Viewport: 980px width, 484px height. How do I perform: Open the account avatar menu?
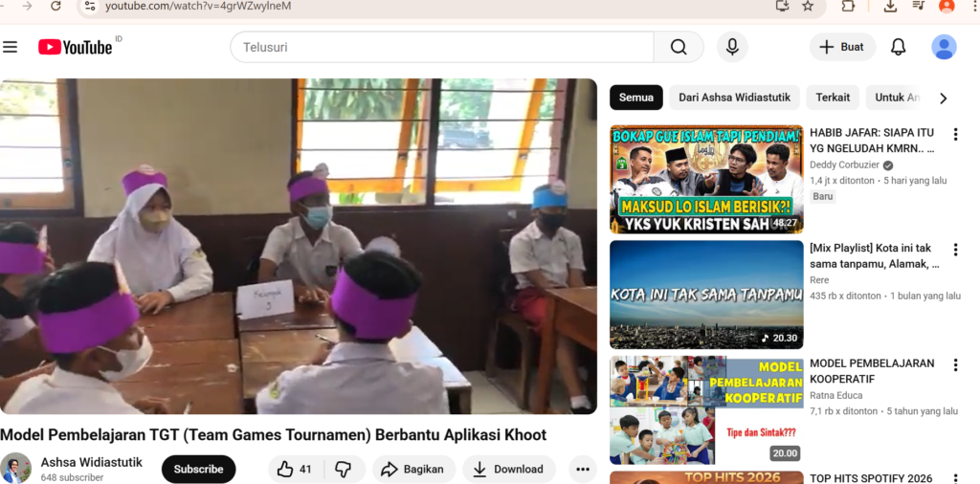944,47
